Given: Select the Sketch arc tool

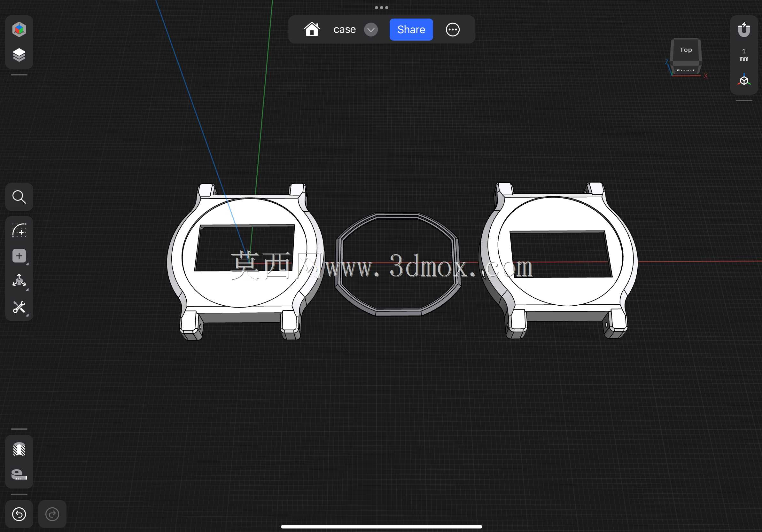Looking at the screenshot, I should (19, 230).
